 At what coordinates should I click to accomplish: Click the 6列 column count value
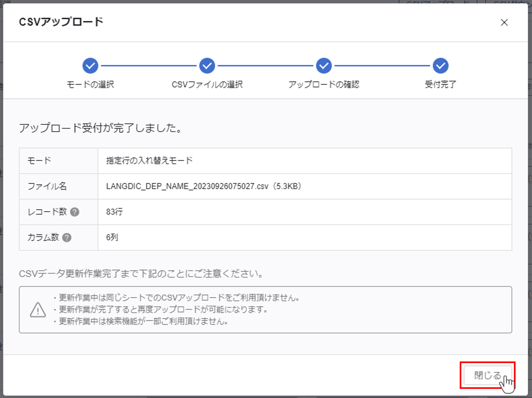click(x=112, y=237)
